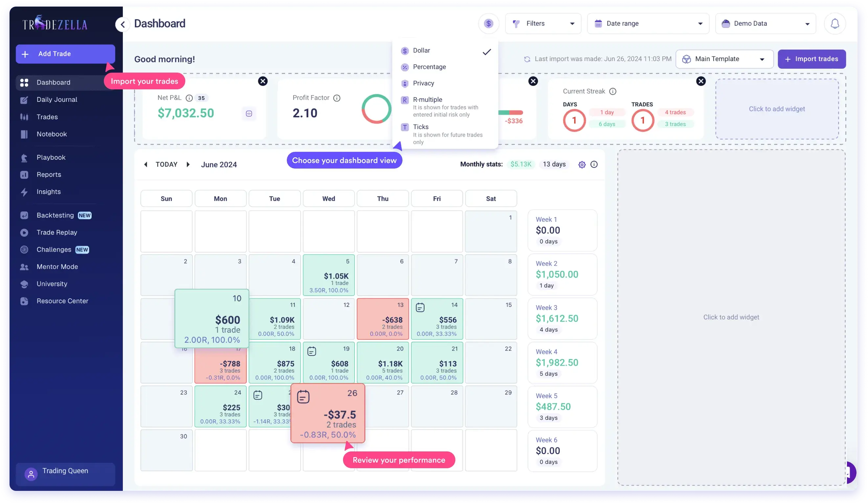Open the notifications bell

point(834,23)
